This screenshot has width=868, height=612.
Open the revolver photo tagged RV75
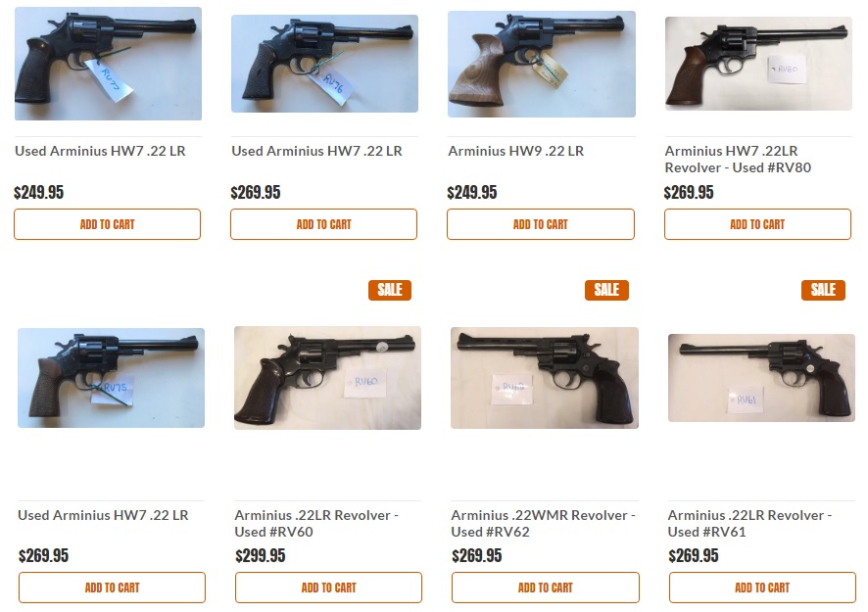(x=111, y=378)
